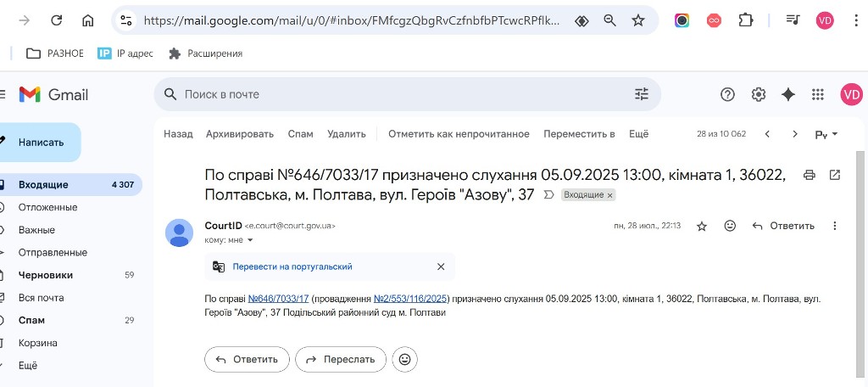Open the Gemini sparkle icon
This screenshot has width=868, height=387.
(788, 94)
